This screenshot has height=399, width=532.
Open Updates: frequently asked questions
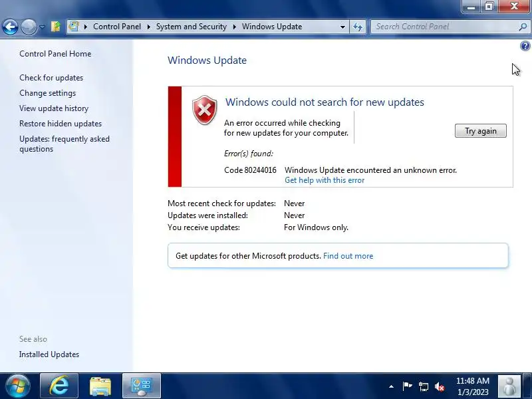[x=65, y=144]
